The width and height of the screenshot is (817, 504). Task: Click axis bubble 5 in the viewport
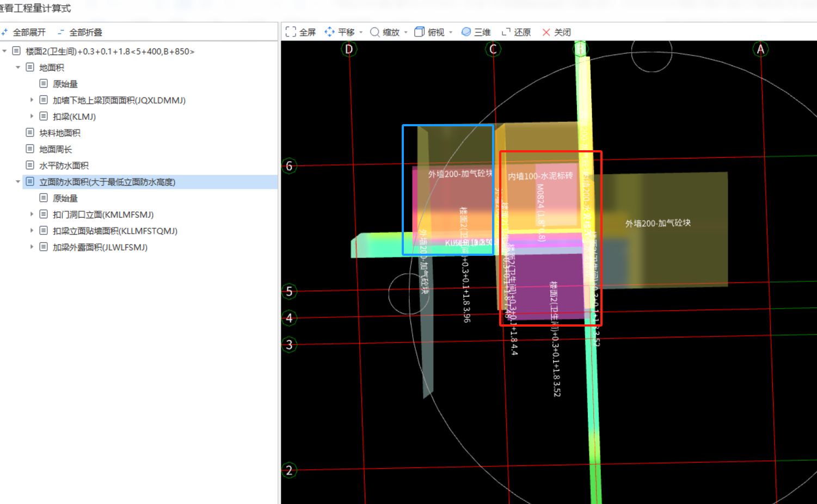click(x=289, y=291)
